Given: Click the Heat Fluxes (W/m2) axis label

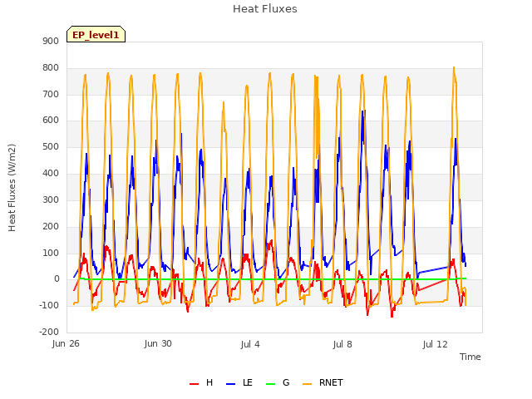Looking at the screenshot, I should click(12, 188).
